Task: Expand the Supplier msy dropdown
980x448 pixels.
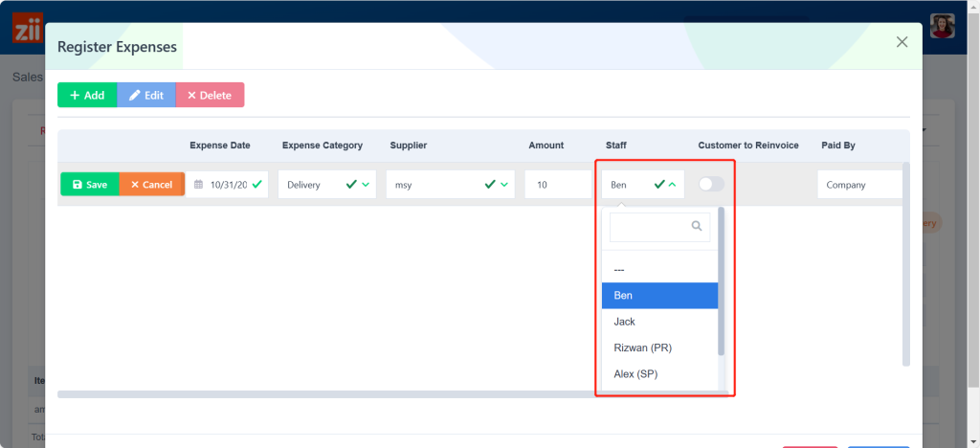Action: (450, 185)
